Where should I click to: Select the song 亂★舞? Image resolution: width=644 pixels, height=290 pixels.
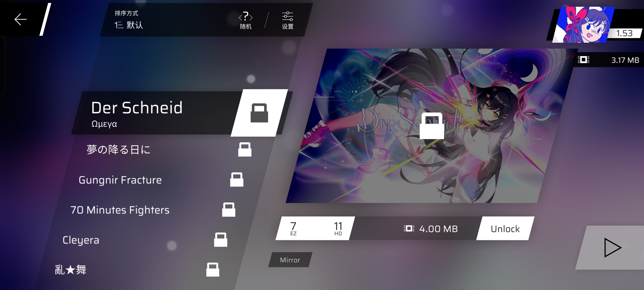coord(71,270)
